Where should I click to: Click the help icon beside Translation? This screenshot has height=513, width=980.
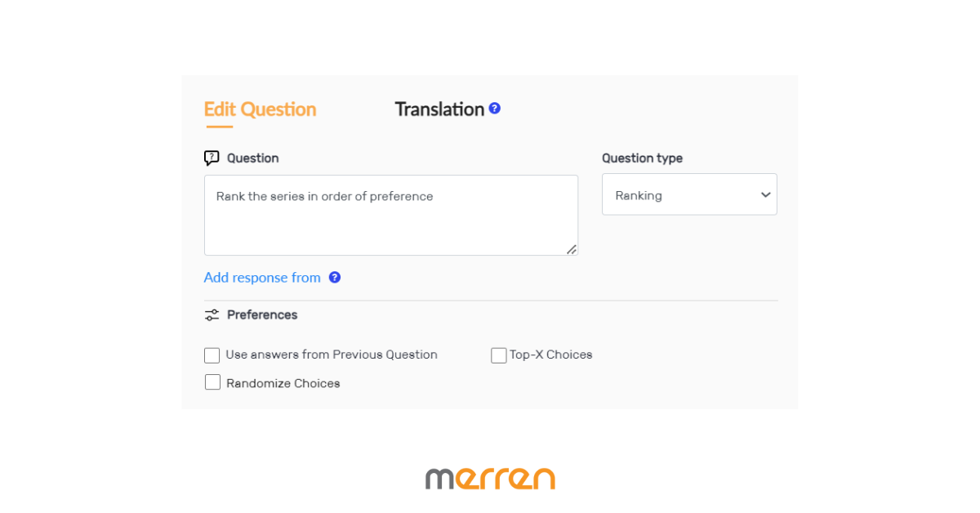[495, 109]
